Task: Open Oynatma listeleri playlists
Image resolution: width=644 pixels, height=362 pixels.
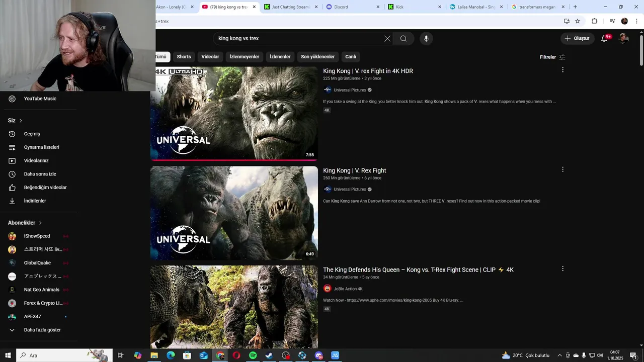Action: [40, 147]
